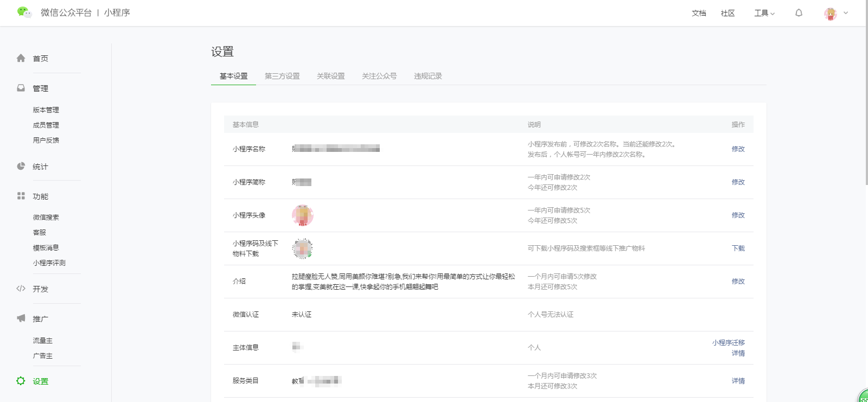Select 开发 in sidebar
The height and width of the screenshot is (402, 868).
point(40,289)
